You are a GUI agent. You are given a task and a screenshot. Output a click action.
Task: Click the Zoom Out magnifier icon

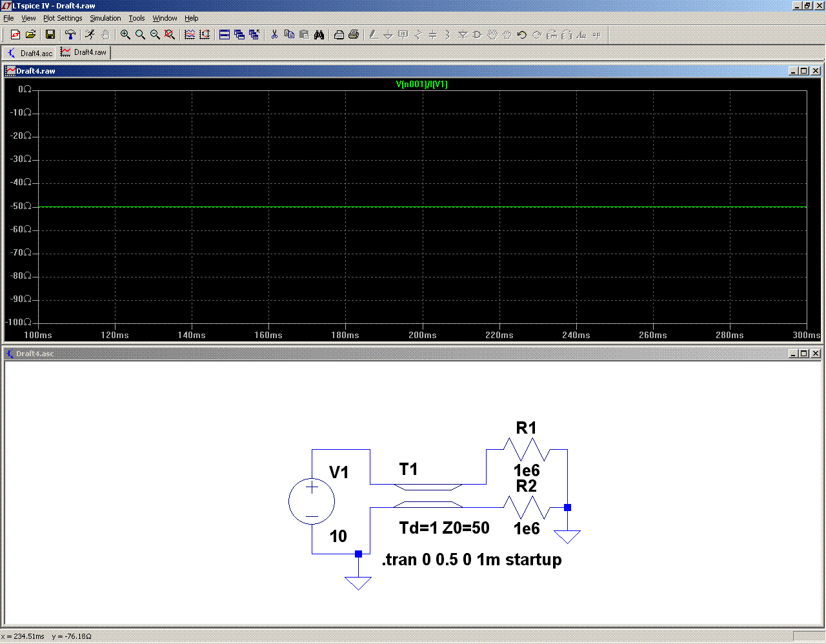(x=155, y=35)
